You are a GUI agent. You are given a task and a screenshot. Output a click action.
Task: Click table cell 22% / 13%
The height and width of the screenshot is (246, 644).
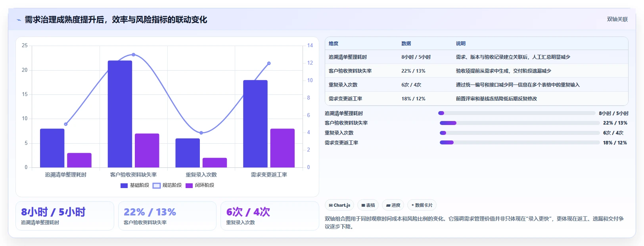(413, 71)
